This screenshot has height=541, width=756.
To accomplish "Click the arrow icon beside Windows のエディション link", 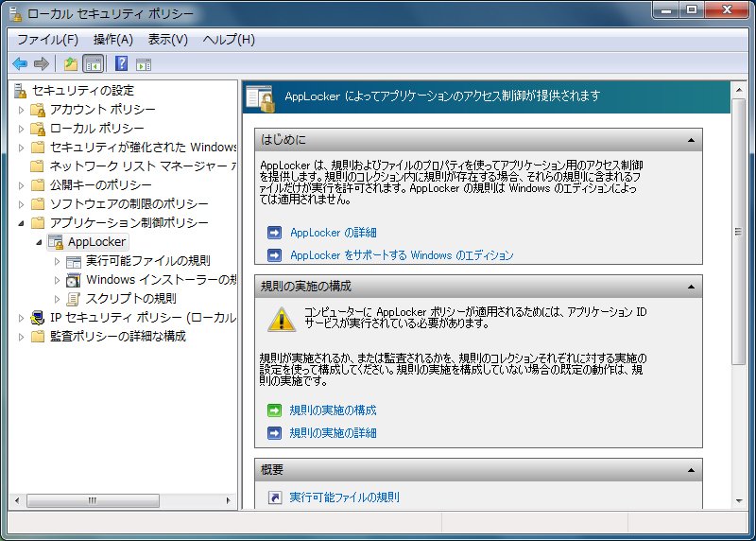I will click(274, 254).
